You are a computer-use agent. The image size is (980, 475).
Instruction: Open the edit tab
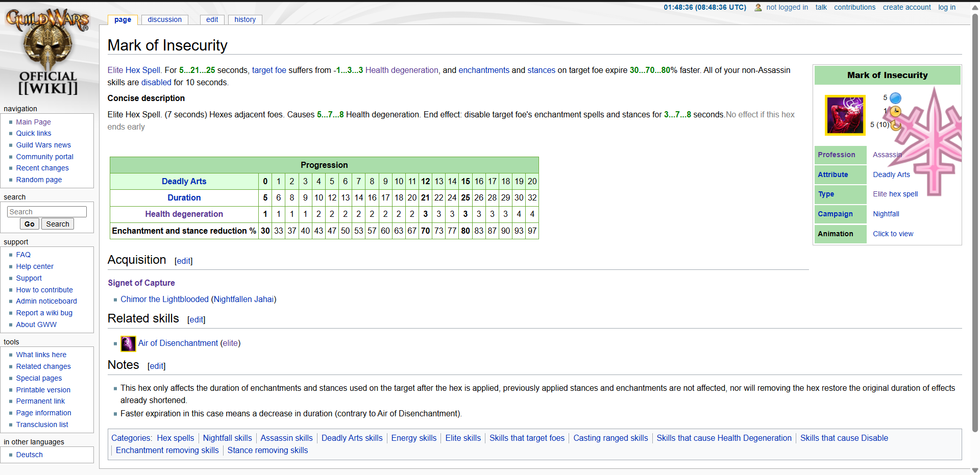point(212,20)
